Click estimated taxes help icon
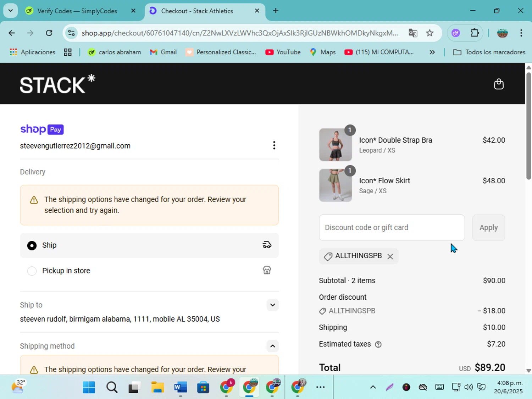Image resolution: width=532 pixels, height=399 pixels. 378,344
